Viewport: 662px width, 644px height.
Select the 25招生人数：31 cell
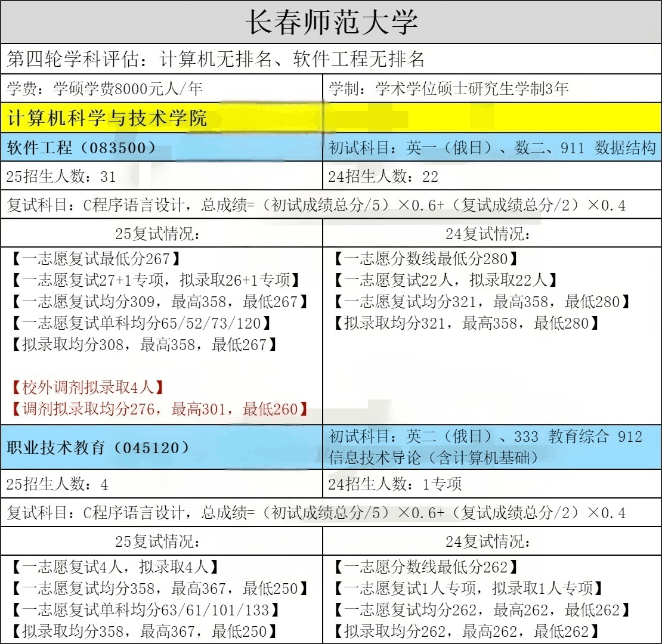pos(61,177)
